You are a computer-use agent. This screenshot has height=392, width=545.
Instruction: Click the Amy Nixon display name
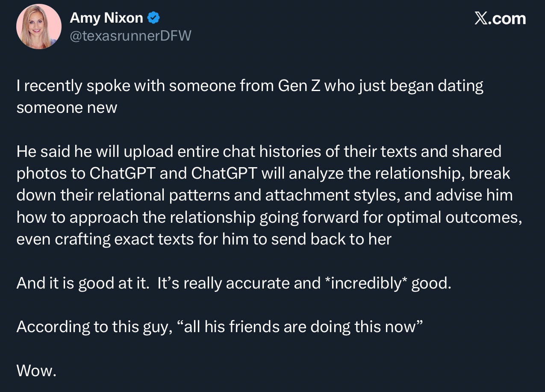(106, 18)
